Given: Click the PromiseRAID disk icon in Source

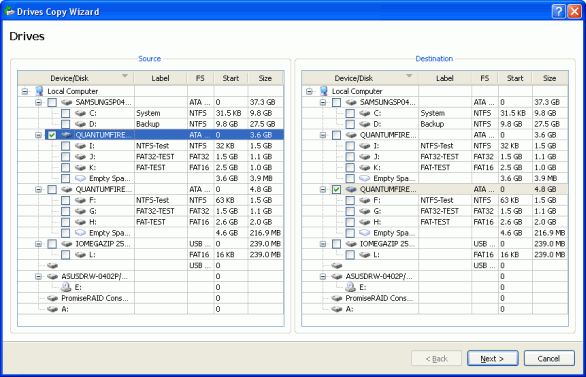Looking at the screenshot, I should pyautogui.click(x=52, y=298).
